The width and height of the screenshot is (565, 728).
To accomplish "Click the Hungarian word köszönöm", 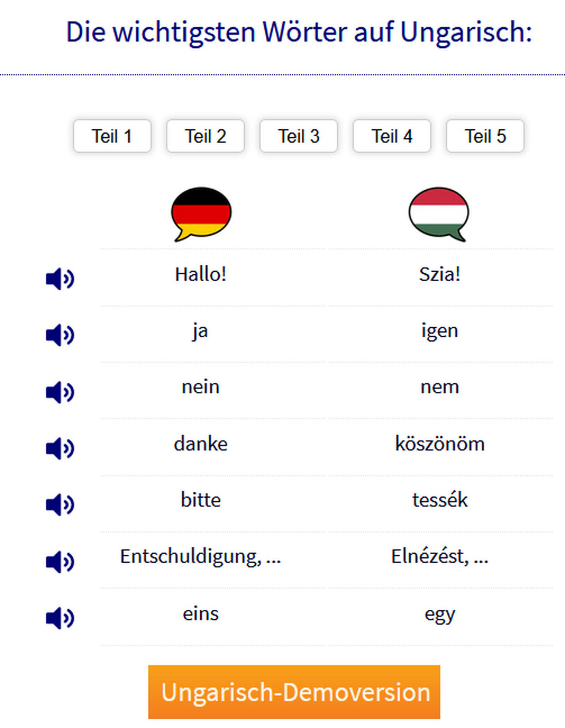I will tap(440, 444).
